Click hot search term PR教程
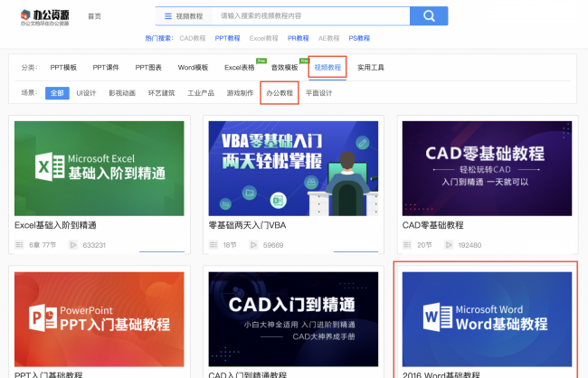588x378 pixels. click(299, 38)
